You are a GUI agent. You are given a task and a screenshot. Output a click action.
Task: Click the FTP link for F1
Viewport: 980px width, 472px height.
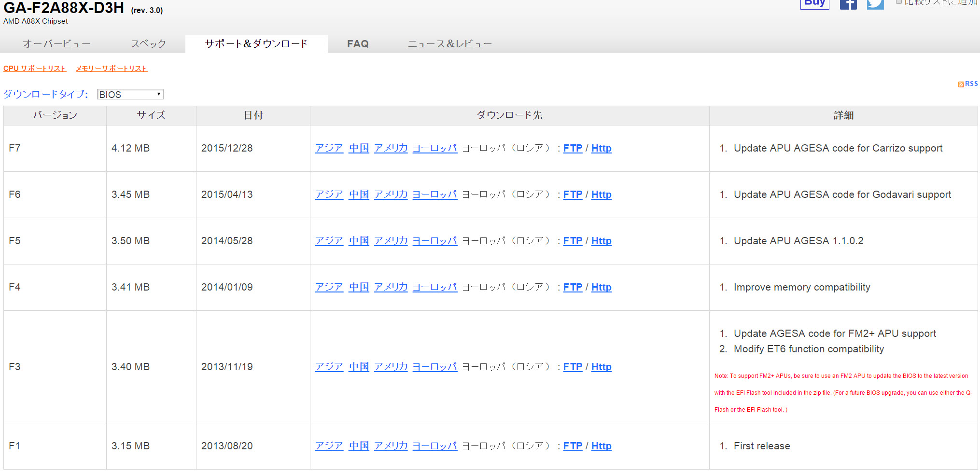click(573, 446)
